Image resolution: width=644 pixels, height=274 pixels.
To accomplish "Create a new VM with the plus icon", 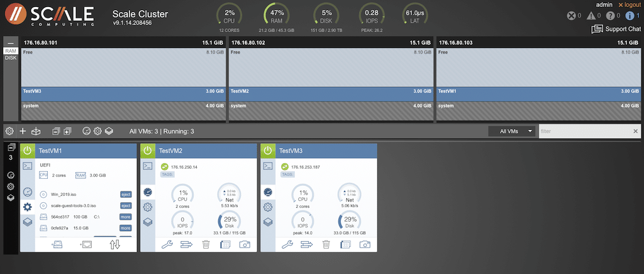I will pos(23,131).
